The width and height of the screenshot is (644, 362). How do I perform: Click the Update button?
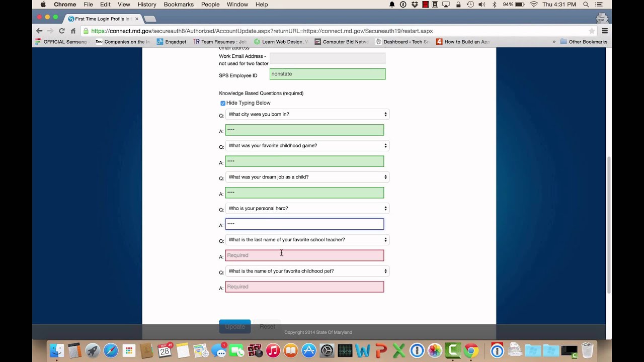235,326
